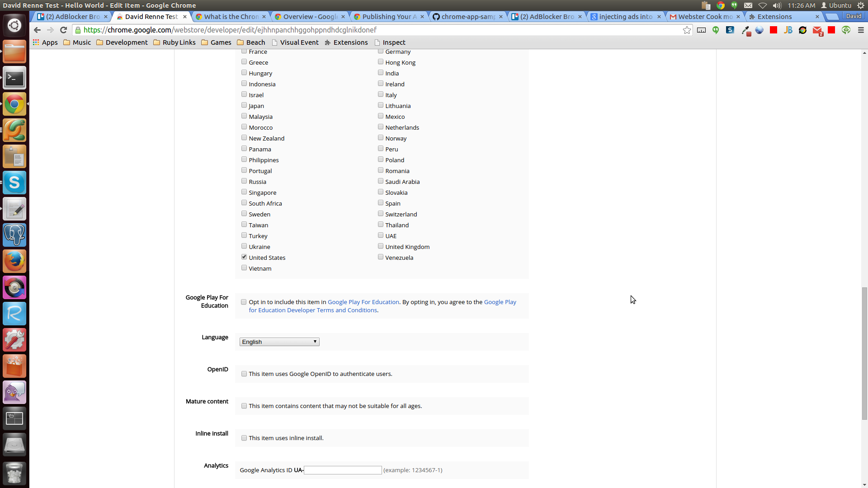
Task: Launch Firefox from the launcher
Action: coord(14,261)
